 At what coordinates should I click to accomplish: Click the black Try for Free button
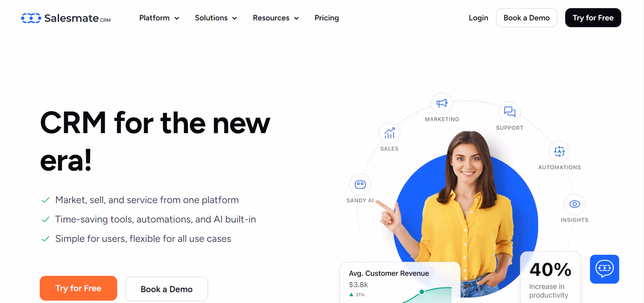point(593,18)
